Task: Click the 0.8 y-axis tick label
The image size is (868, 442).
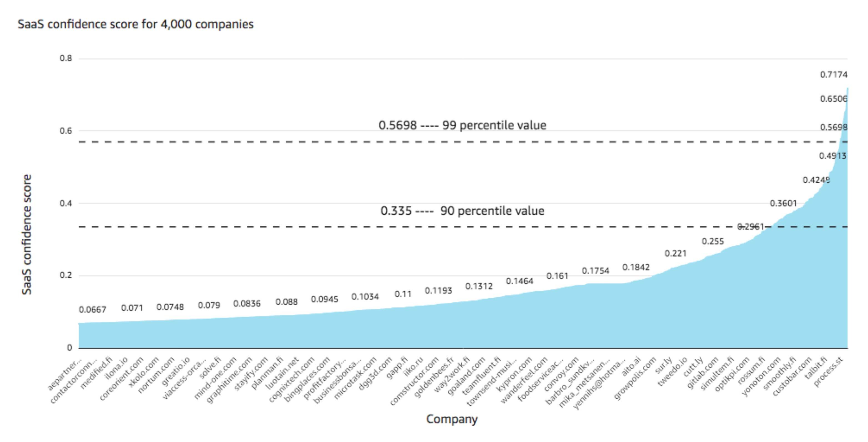Action: pyautogui.click(x=66, y=58)
